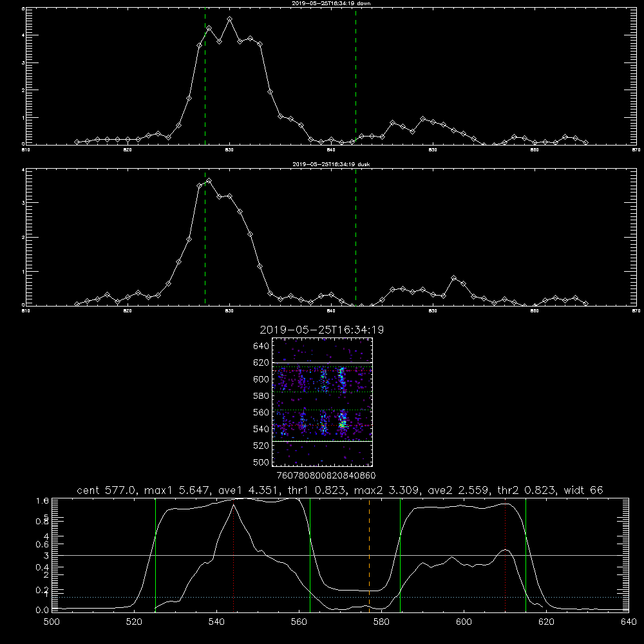Screen dimensions: 644x644
Task: Click the dusk plot title text
Action: tap(331, 164)
